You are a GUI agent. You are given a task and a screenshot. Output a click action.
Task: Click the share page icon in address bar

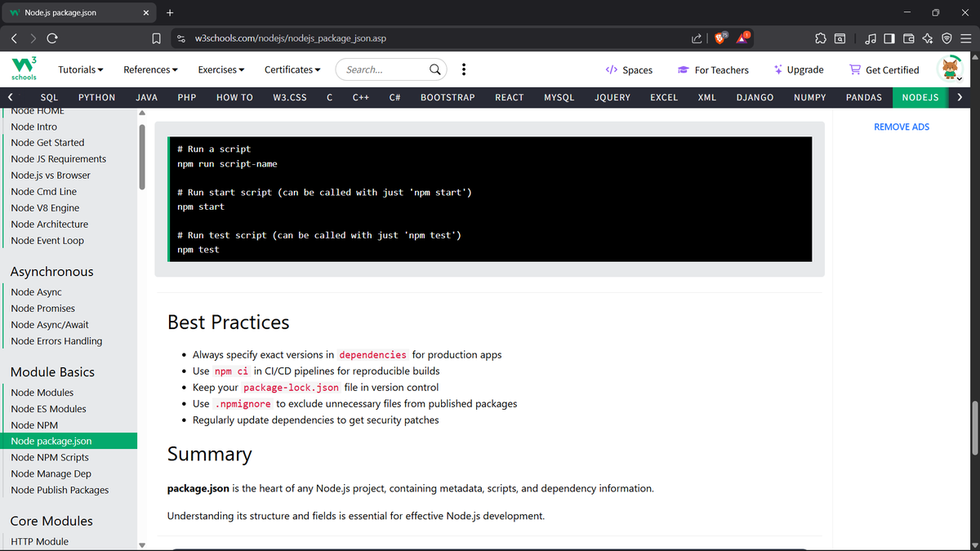click(696, 38)
